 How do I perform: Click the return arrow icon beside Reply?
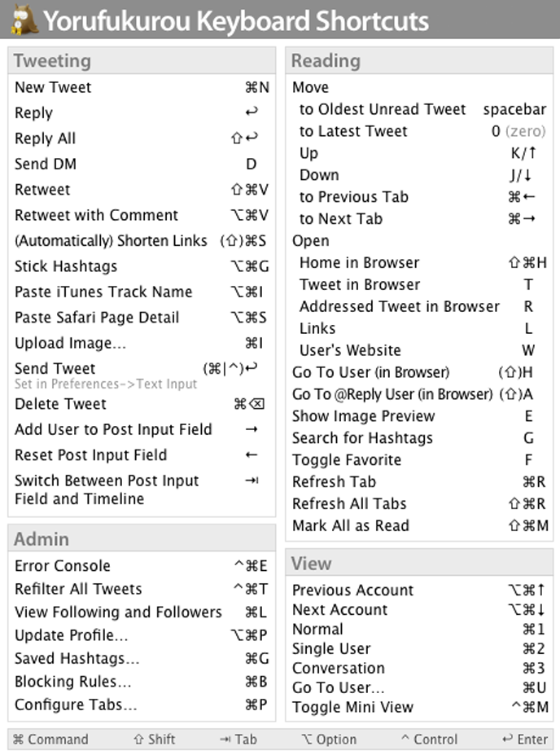[x=252, y=113]
